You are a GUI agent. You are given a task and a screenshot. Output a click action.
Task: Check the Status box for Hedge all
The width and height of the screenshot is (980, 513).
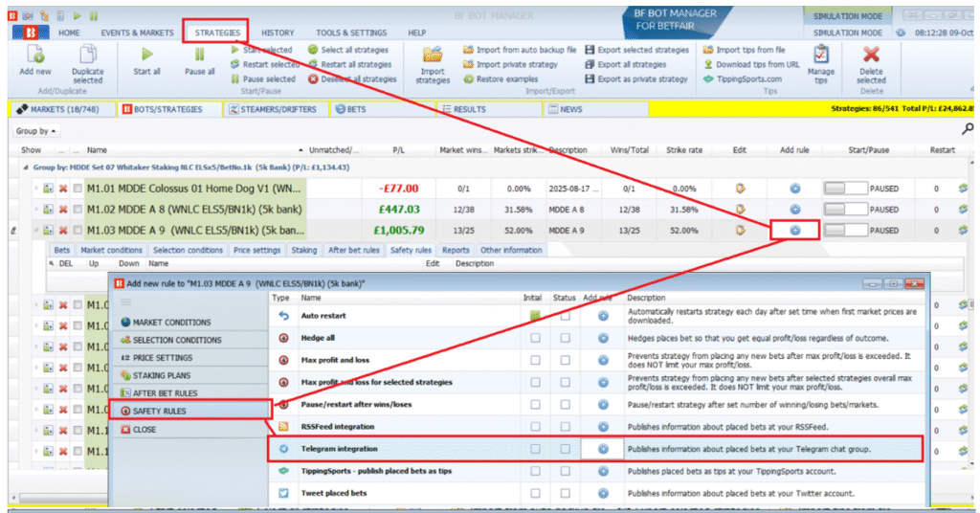click(x=566, y=337)
